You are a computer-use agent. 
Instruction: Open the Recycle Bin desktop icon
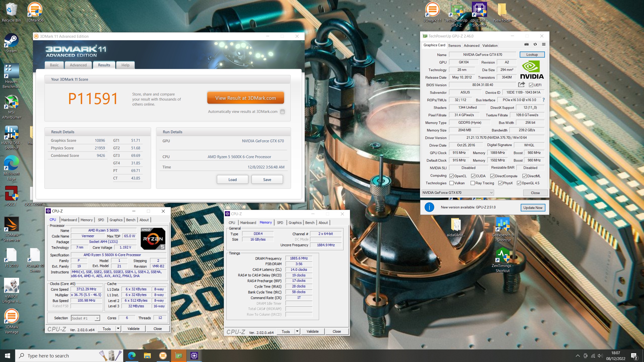pos(11,13)
